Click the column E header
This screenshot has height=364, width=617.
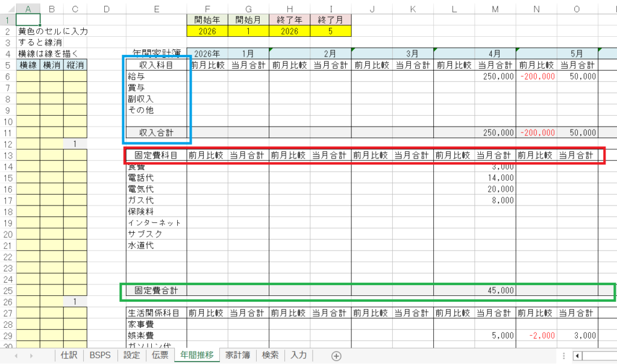[156, 8]
